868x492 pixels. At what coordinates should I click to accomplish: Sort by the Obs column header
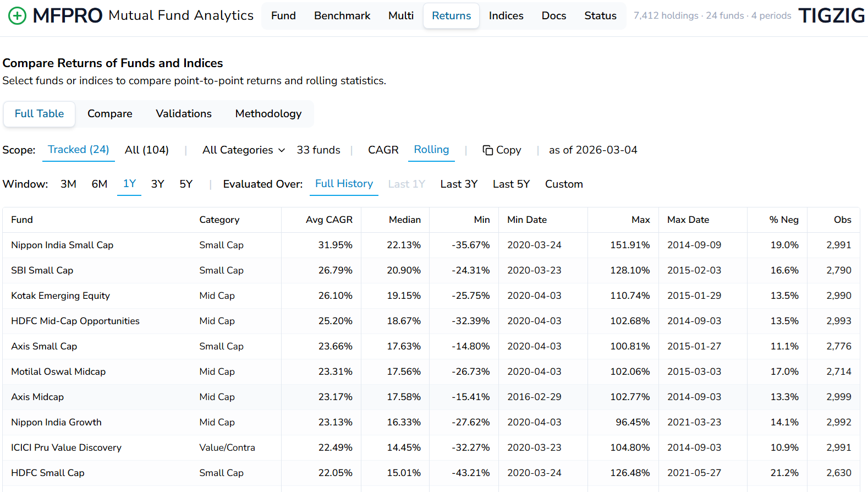[x=843, y=220]
